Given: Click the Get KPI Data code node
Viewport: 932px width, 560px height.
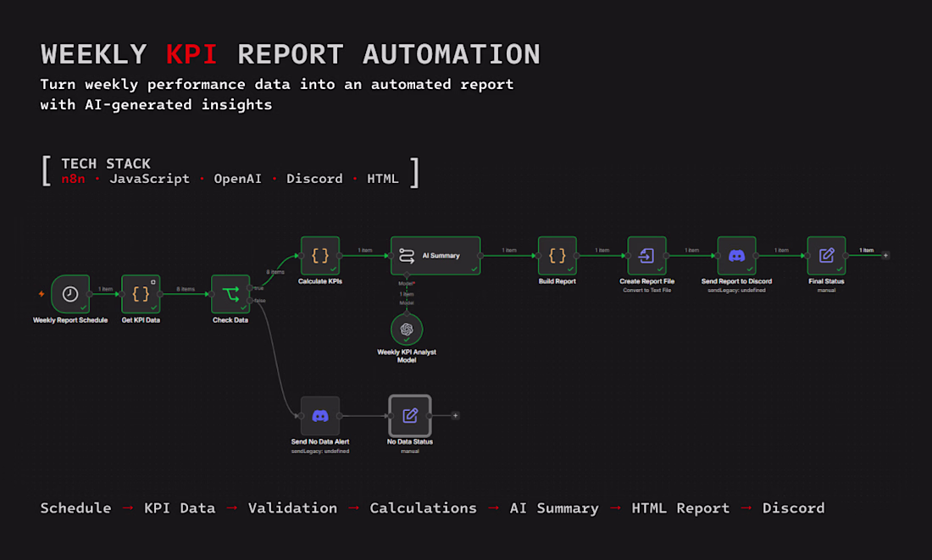Looking at the screenshot, I should click(141, 294).
